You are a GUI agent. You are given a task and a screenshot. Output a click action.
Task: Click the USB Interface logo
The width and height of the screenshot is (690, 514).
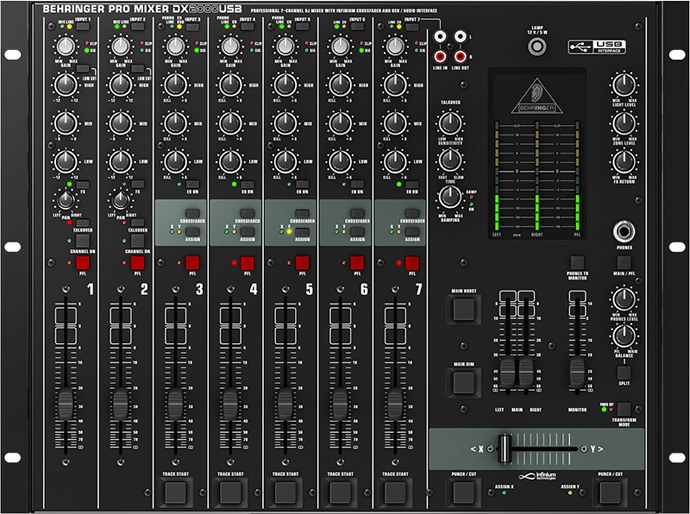(598, 47)
